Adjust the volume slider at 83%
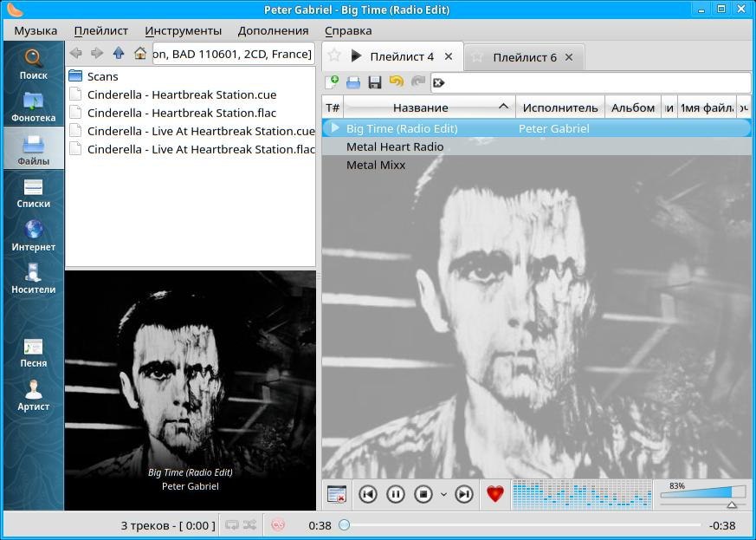Image resolution: width=756 pixels, height=540 pixels. pyautogui.click(x=704, y=495)
